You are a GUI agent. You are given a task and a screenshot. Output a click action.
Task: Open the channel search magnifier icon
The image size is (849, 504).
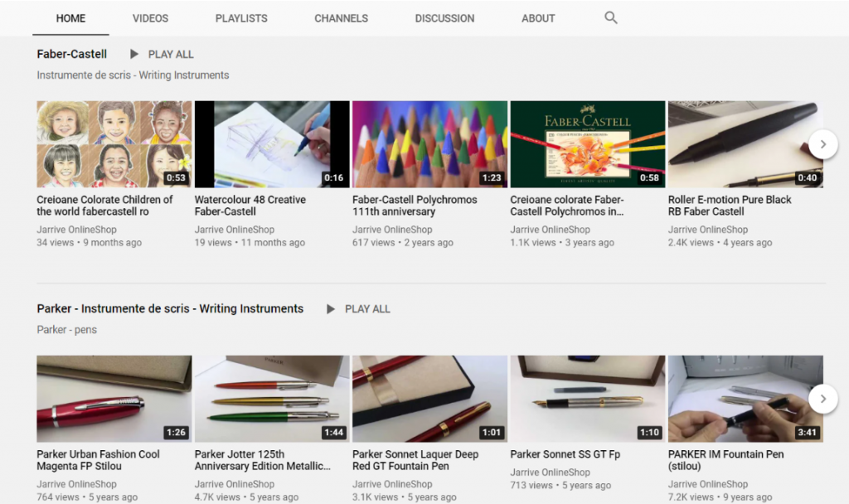tap(611, 18)
